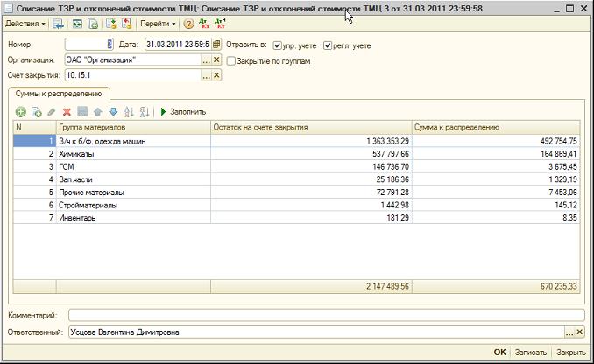Image resolution: width=594 pixels, height=364 pixels.
Task: Toggle the регл. учете checkbox
Action: pos(328,45)
